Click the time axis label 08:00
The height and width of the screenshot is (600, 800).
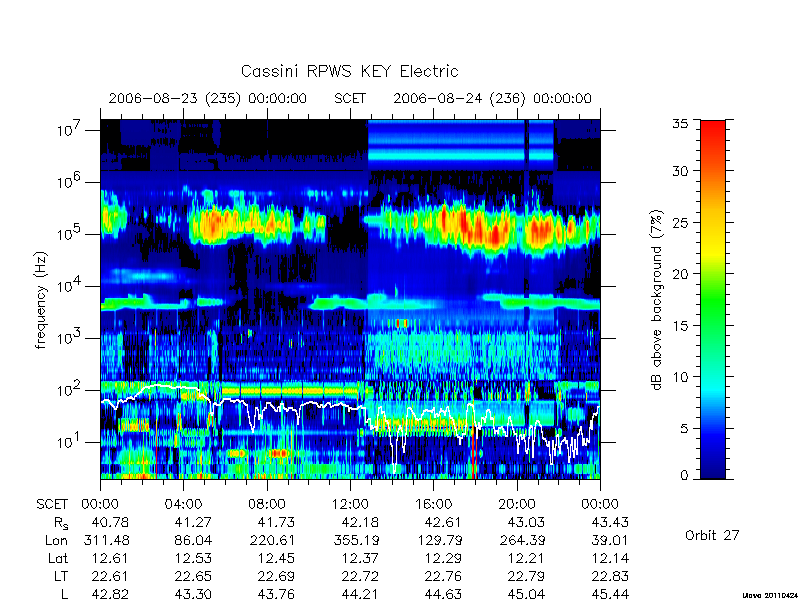coord(267,504)
